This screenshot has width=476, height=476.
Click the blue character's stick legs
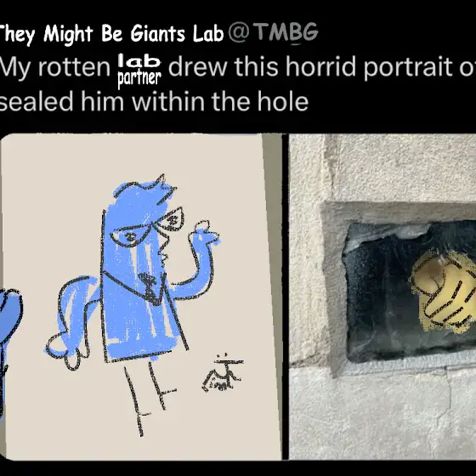pyautogui.click(x=149, y=396)
